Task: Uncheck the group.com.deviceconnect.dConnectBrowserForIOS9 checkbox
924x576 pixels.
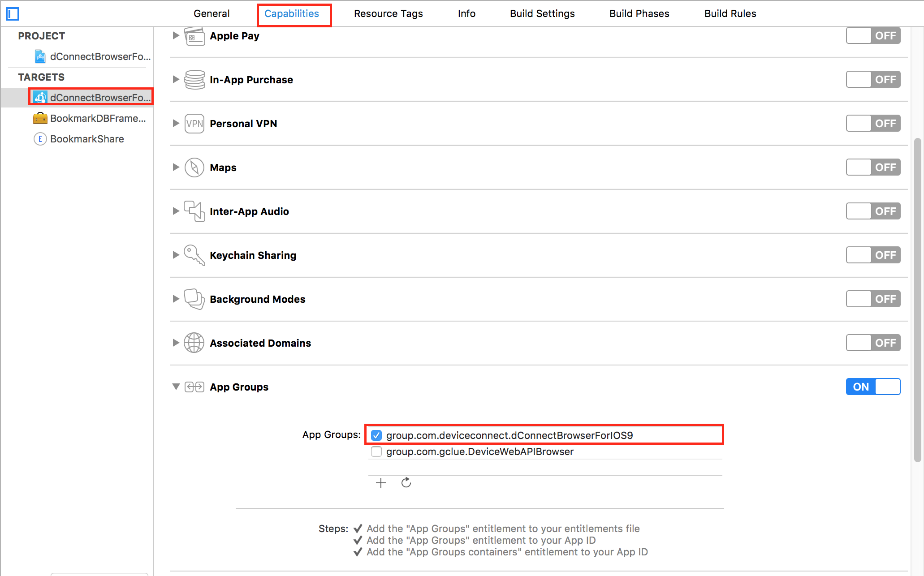Action: (x=376, y=435)
